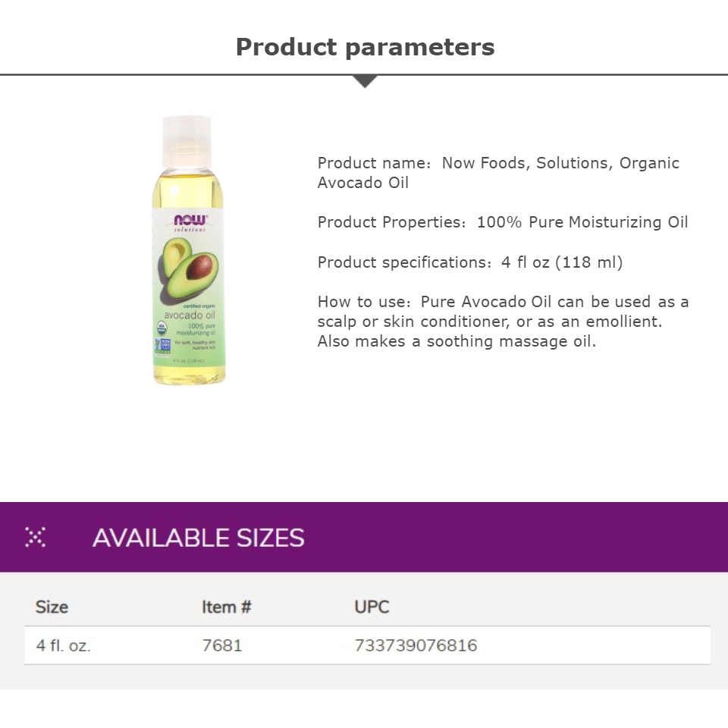Click the Size column header
The image size is (728, 728).
pyautogui.click(x=52, y=607)
